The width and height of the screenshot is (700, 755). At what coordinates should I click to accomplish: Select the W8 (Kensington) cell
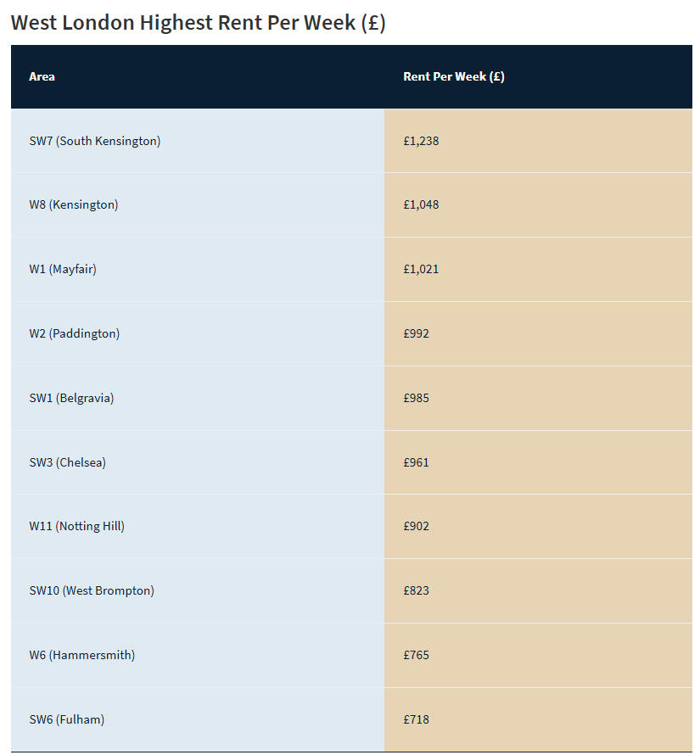[198, 204]
